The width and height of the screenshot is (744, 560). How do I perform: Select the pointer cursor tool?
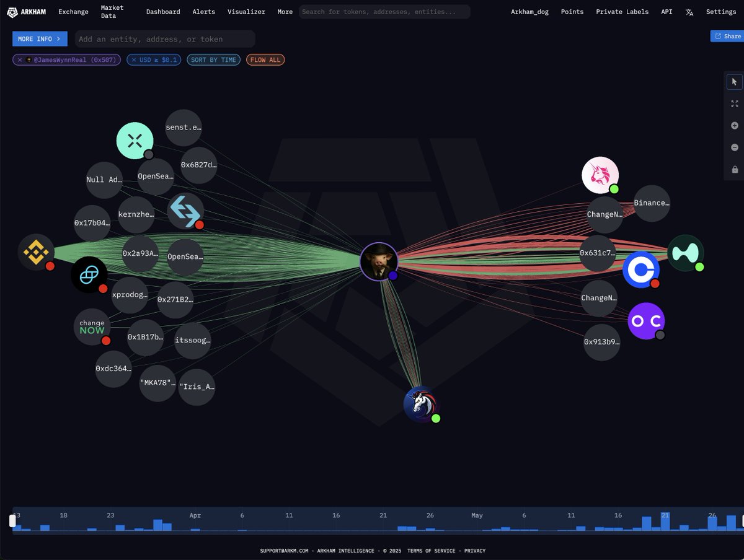[735, 82]
